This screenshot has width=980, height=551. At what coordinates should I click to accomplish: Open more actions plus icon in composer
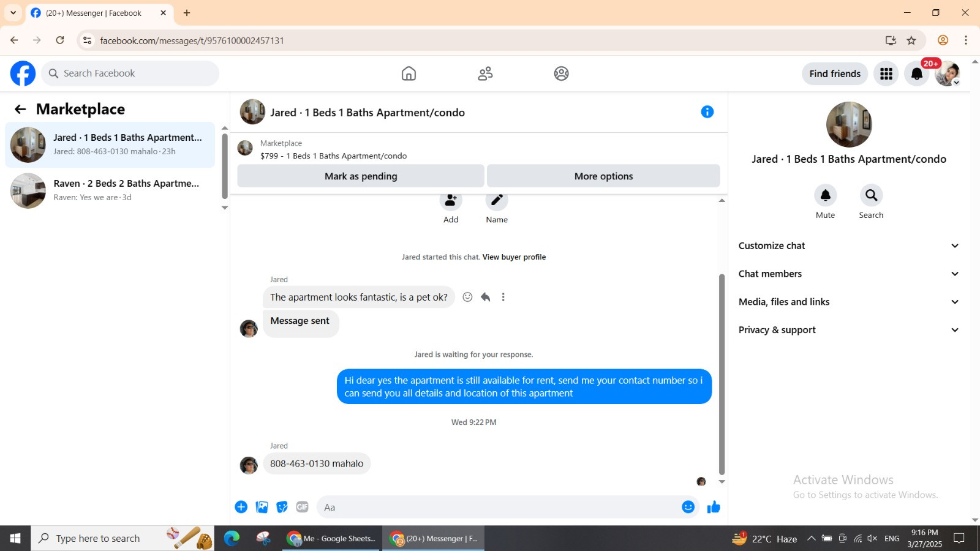[241, 507]
